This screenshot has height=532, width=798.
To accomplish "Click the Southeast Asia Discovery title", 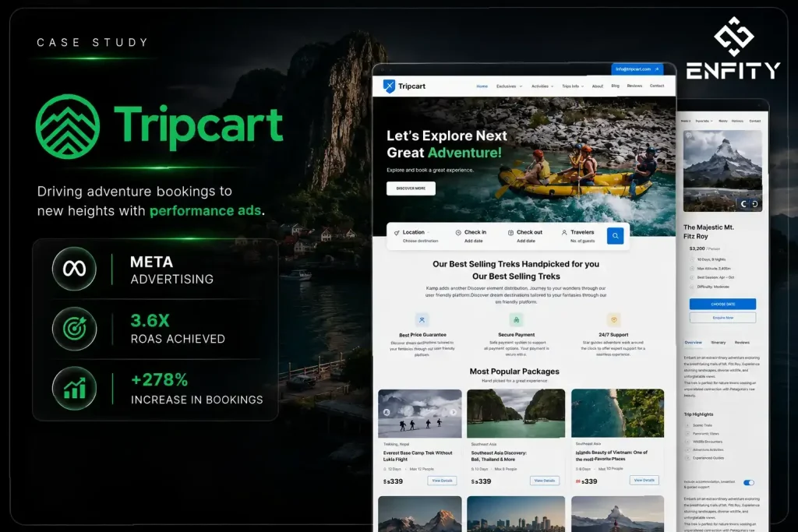I will coord(499,456).
